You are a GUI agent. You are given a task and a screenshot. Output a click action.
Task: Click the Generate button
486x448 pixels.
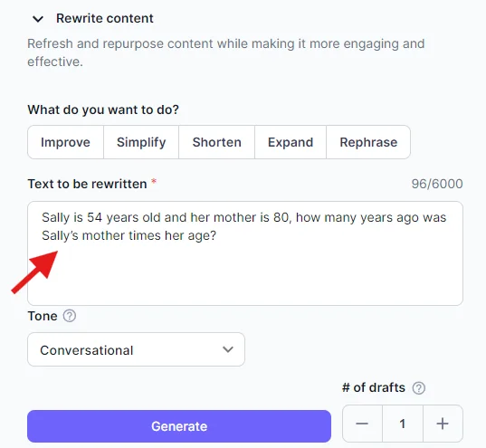point(179,426)
